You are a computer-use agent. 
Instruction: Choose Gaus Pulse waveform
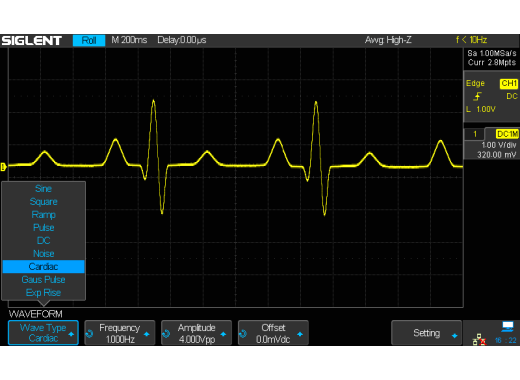click(43, 280)
